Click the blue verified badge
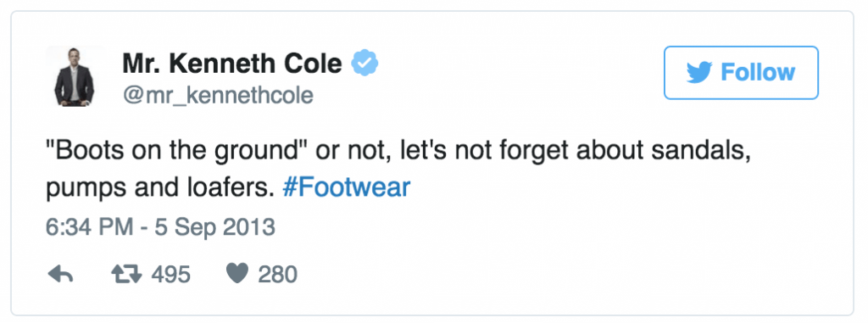This screenshot has width=868, height=323. click(x=365, y=64)
